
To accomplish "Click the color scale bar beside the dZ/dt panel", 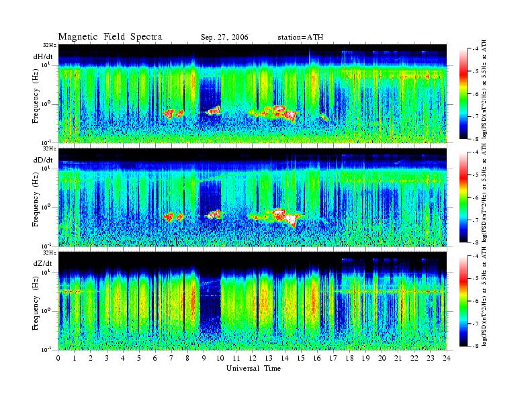I will pos(463,301).
